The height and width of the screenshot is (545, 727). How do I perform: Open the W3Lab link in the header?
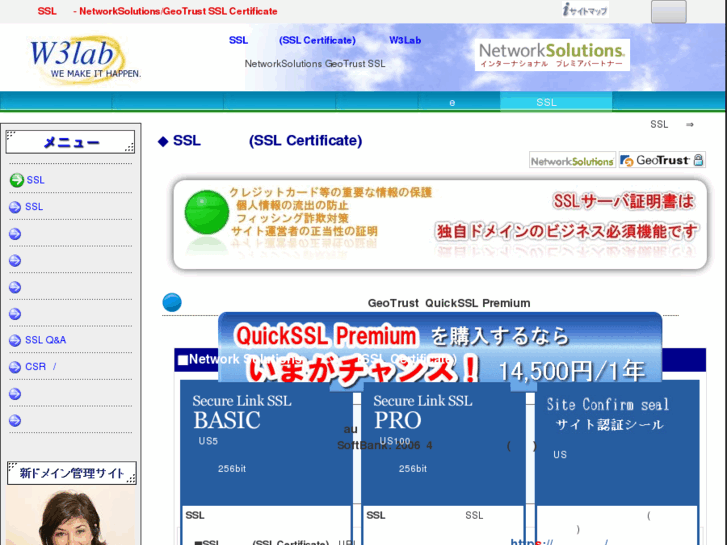[x=405, y=40]
